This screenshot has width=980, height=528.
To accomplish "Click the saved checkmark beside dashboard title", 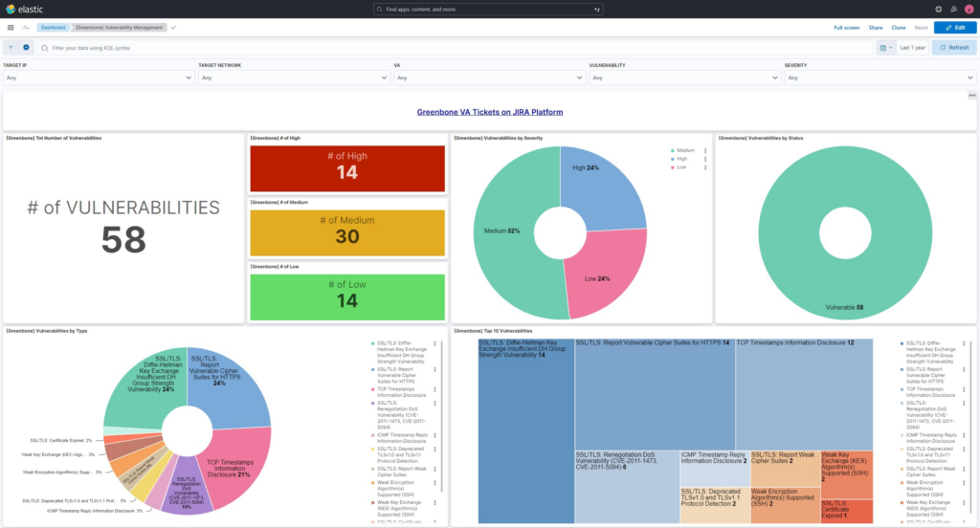I will 173,28.
